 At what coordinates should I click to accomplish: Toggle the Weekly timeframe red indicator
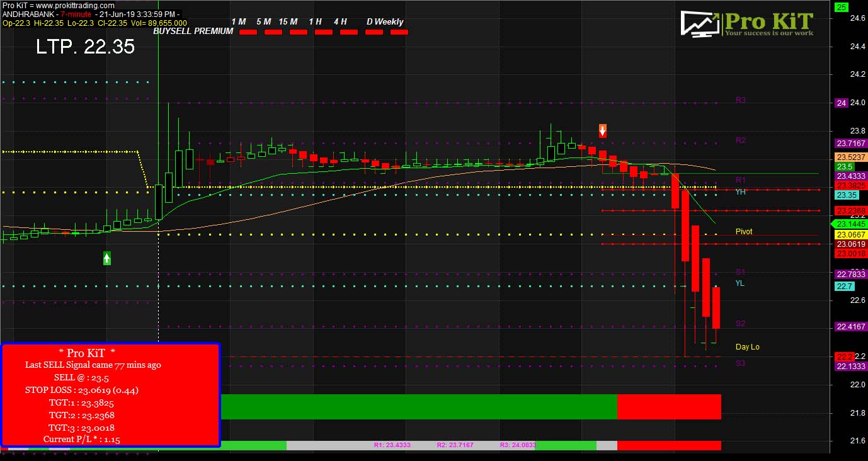399,31
